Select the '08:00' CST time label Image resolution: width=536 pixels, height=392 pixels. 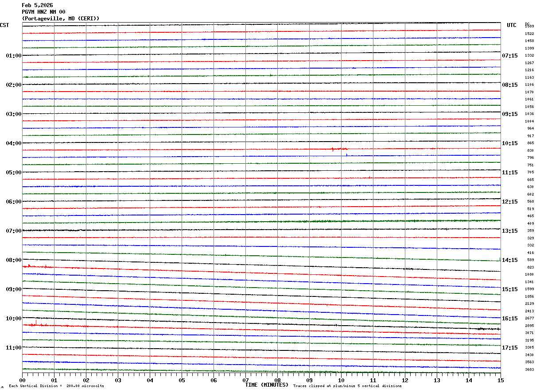click(13, 260)
